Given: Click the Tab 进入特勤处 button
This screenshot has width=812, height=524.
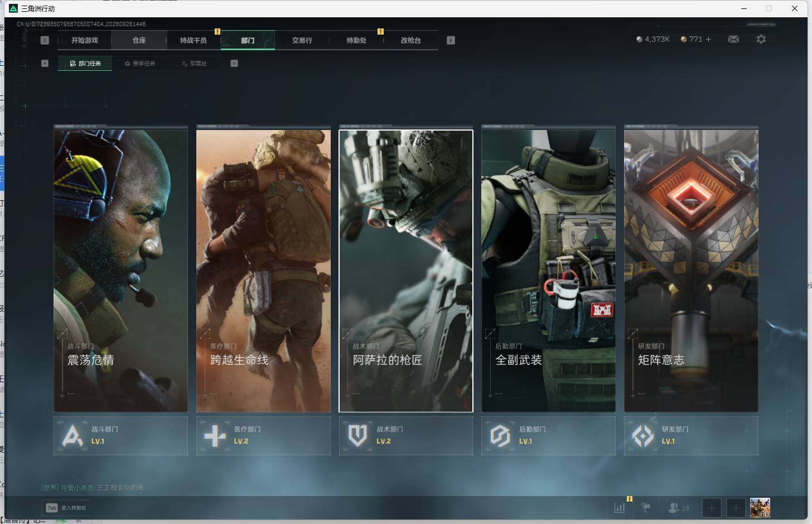Looking at the screenshot, I should pyautogui.click(x=67, y=508).
